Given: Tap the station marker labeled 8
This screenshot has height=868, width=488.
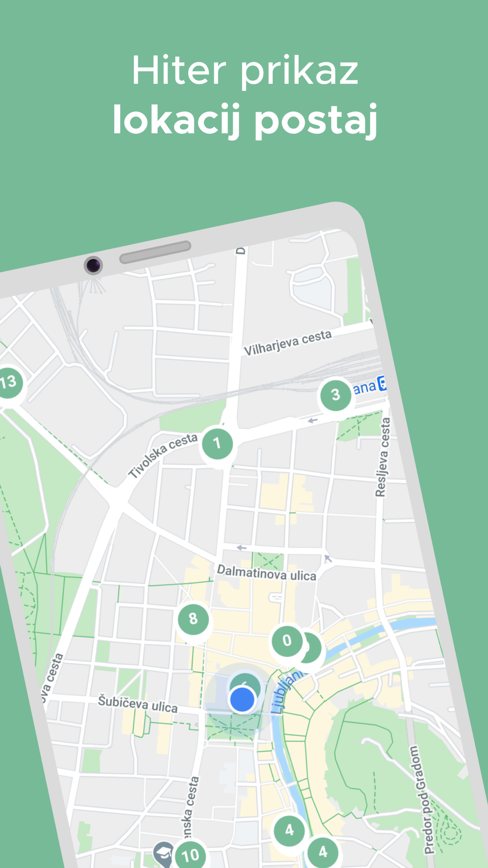Looking at the screenshot, I should tap(193, 619).
